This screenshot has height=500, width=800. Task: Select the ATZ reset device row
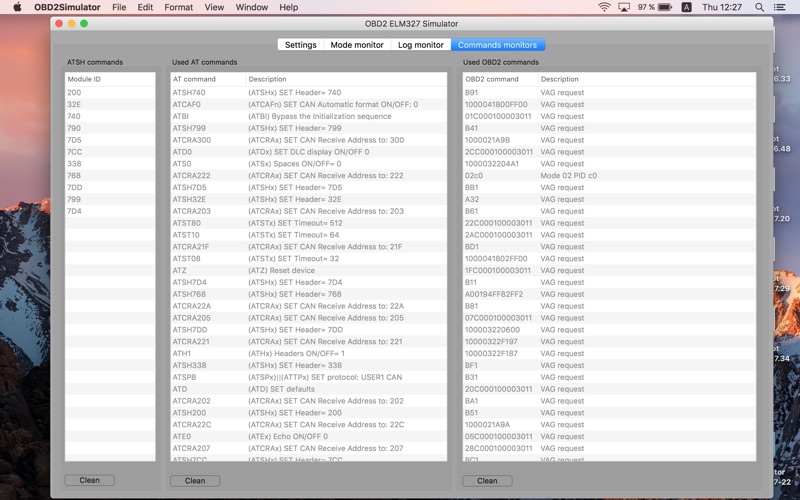(x=309, y=270)
